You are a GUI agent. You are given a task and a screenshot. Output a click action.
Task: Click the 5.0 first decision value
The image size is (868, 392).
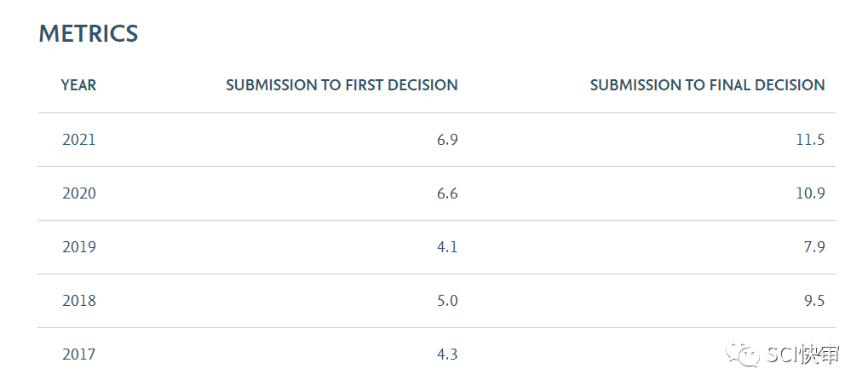click(447, 301)
